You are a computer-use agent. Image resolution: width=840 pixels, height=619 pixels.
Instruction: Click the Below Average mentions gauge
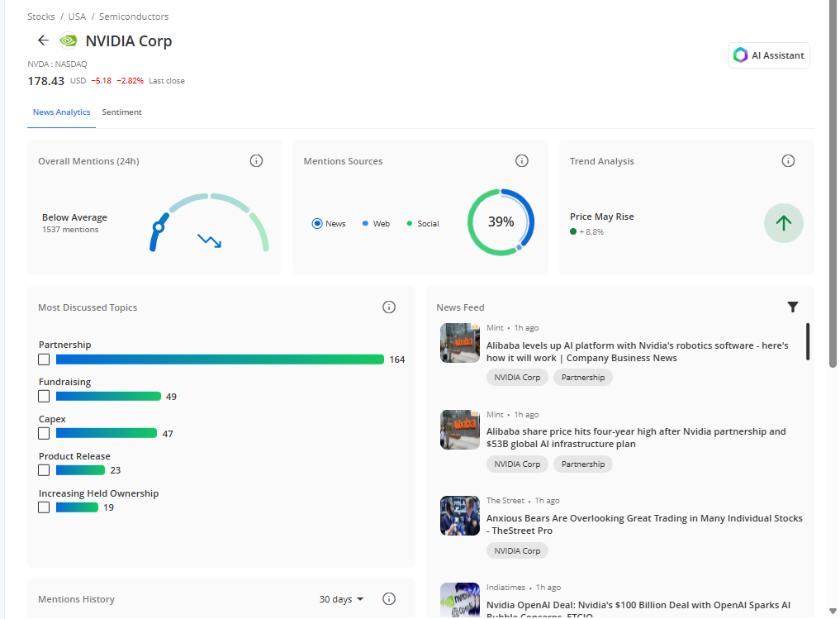211,223
